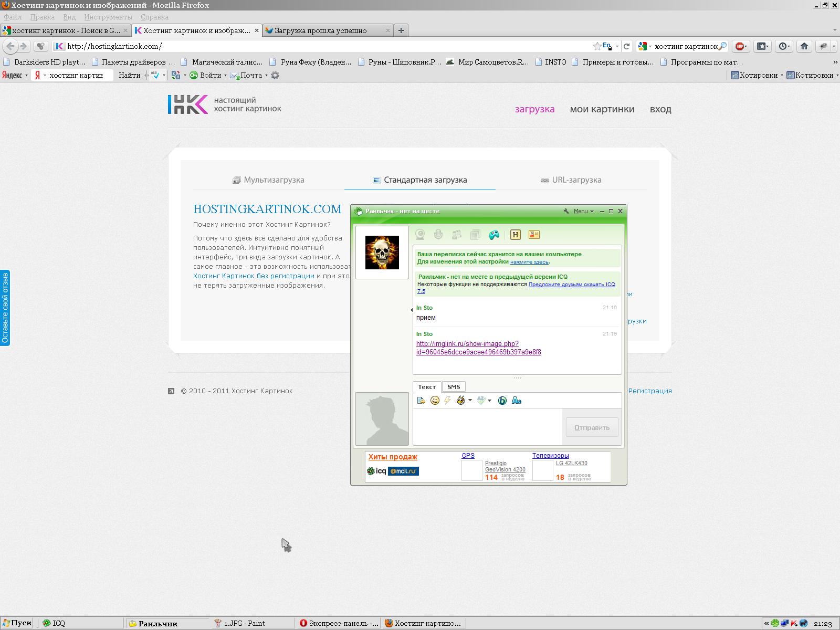Open the contact profile card icon
The height and width of the screenshot is (630, 840).
click(534, 235)
